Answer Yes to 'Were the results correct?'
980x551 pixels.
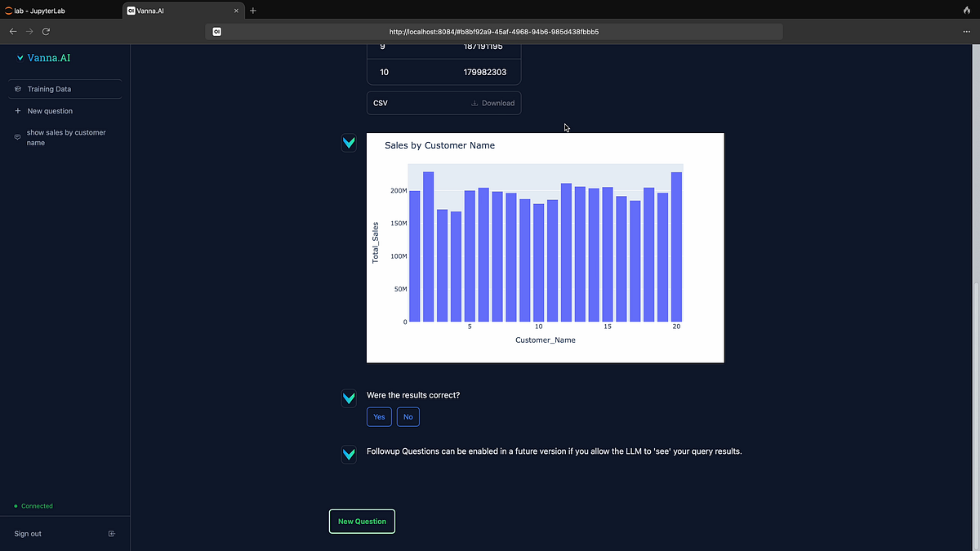click(x=378, y=416)
